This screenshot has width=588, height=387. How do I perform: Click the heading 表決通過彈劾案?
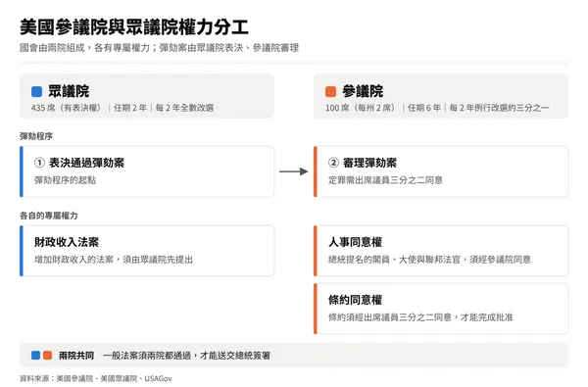(86, 163)
